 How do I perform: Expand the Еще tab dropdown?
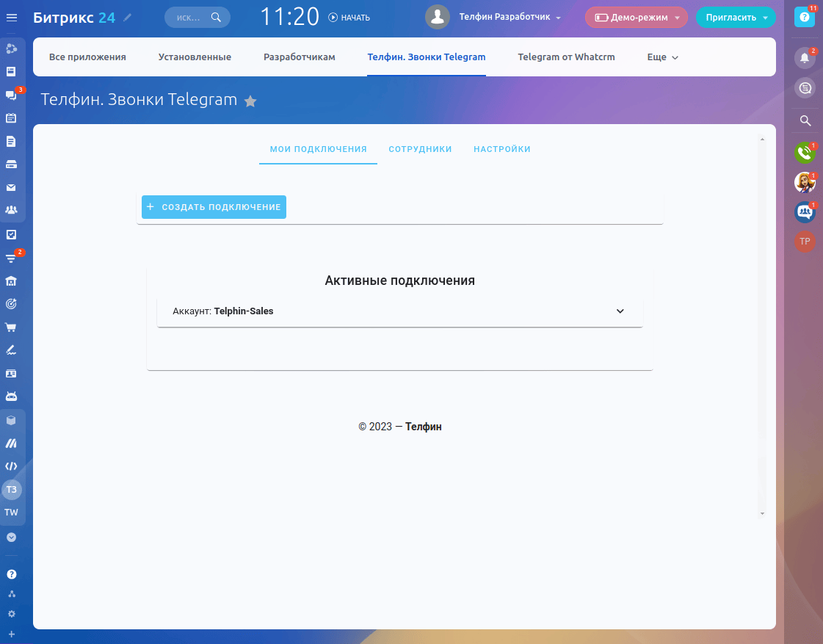[x=662, y=57]
